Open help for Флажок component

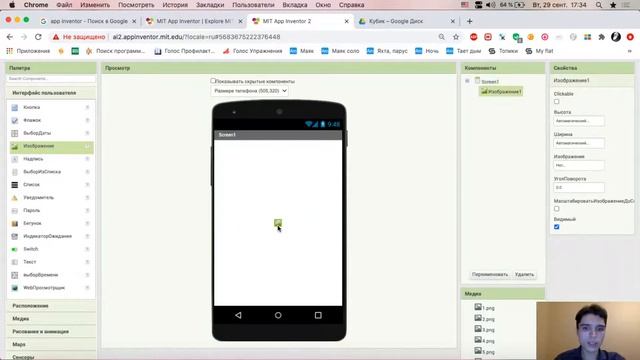click(87, 120)
